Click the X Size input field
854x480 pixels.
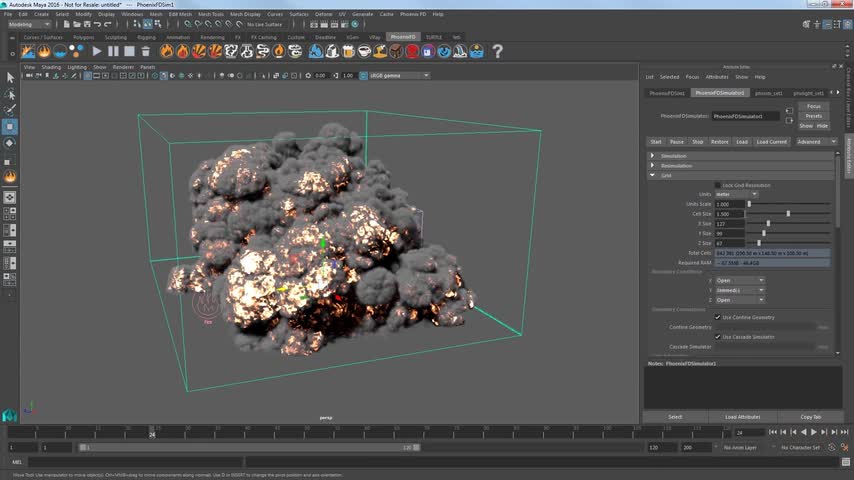click(729, 223)
